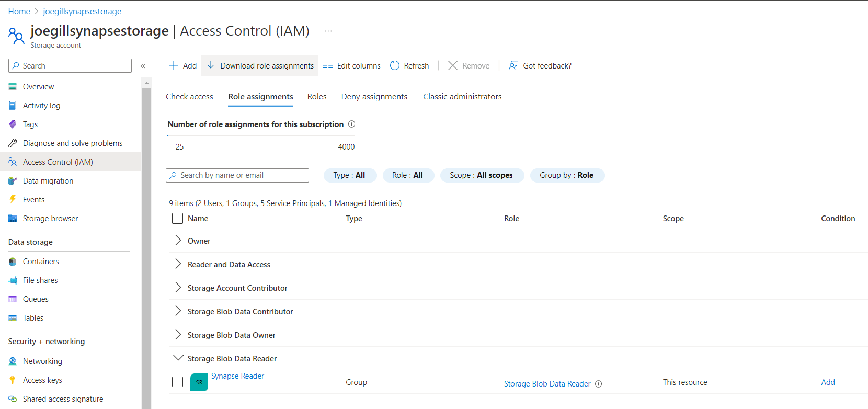Image resolution: width=868 pixels, height=409 pixels.
Task: Click the Edit columns icon
Action: click(328, 65)
